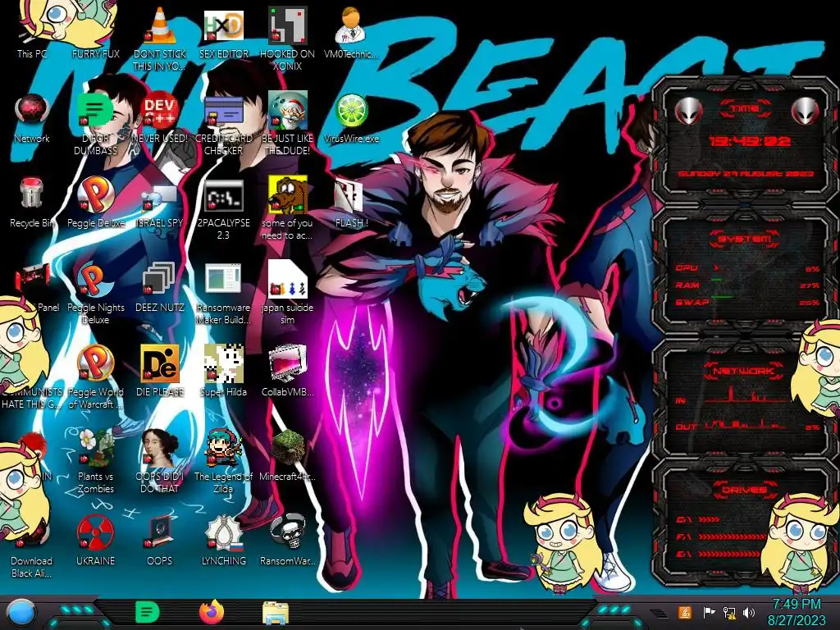Image resolution: width=840 pixels, height=630 pixels.
Task: Open the DIE PLEASE shortcut
Action: coord(160,371)
